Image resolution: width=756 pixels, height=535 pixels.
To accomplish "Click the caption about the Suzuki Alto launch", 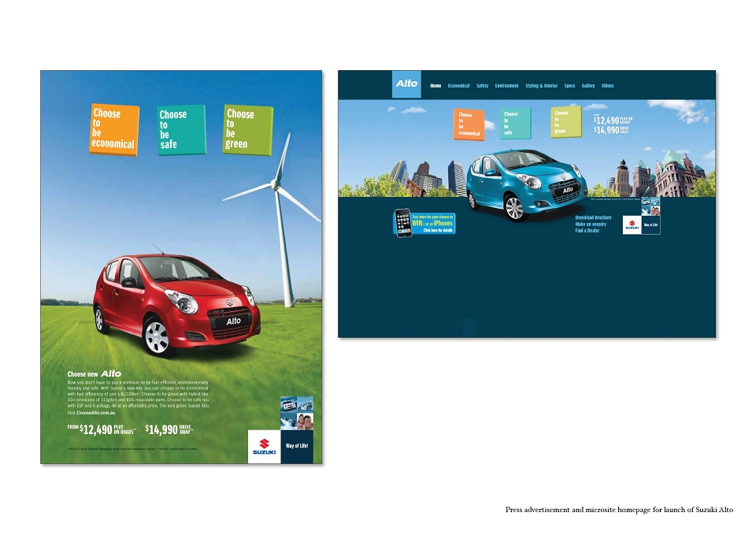I will (x=619, y=510).
